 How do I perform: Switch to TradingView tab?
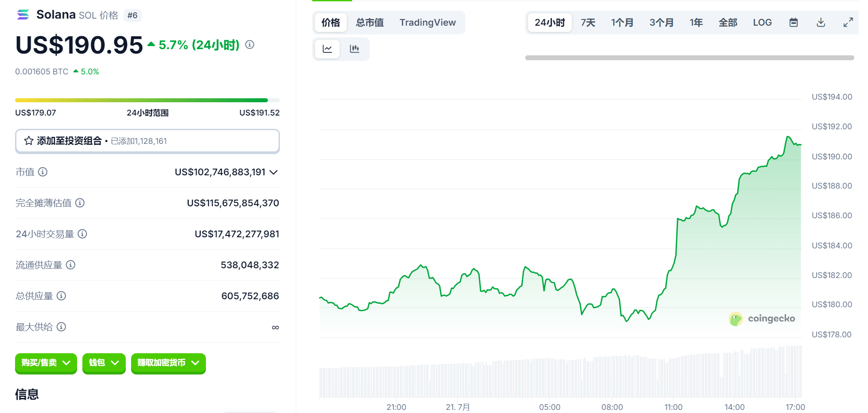point(427,23)
